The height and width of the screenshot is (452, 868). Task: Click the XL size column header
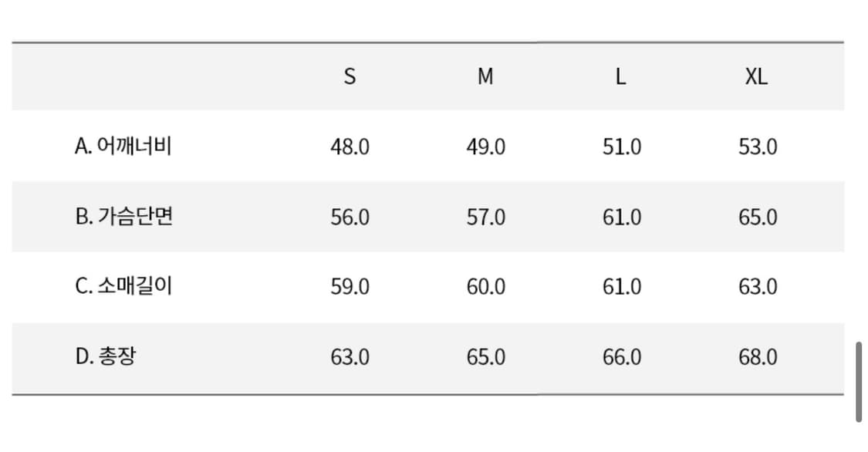tap(757, 76)
